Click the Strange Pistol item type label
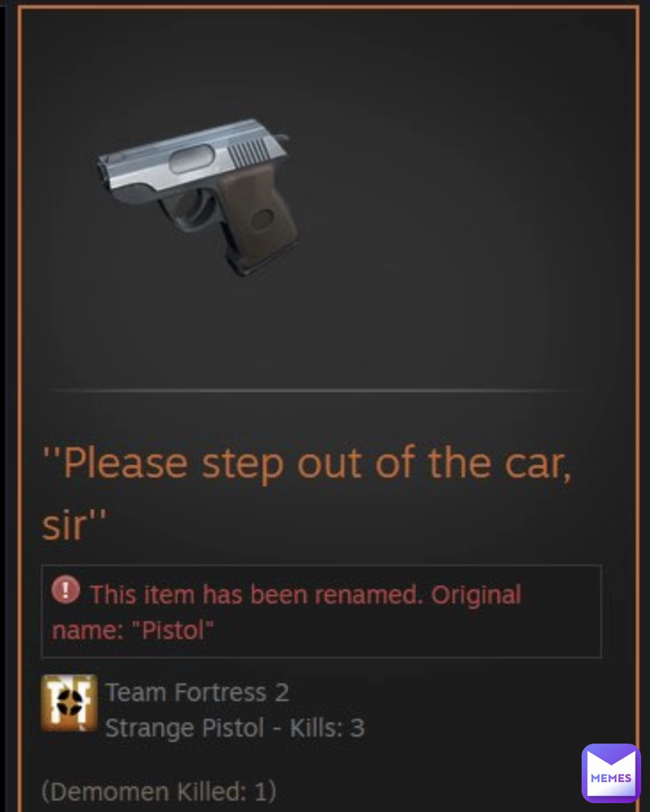 click(x=184, y=728)
